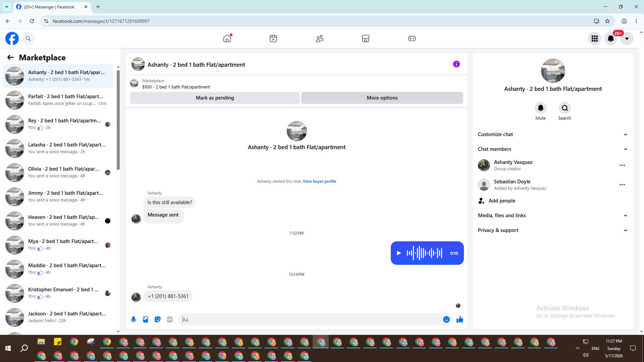
Task: Record a voice clip with the microphone icon
Action: [133, 319]
